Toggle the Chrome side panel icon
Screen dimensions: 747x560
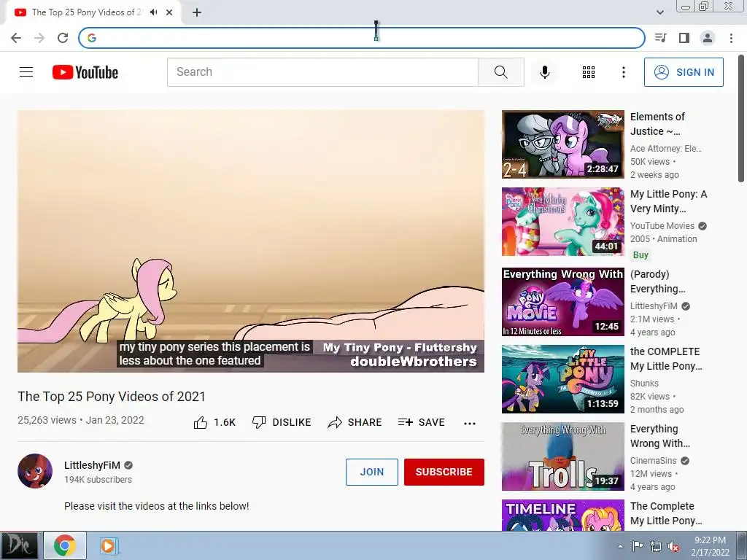684,38
